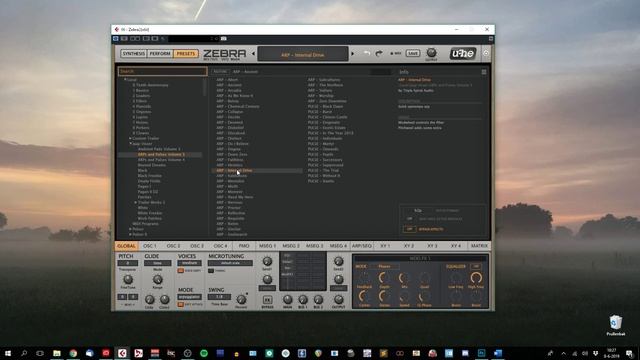Open the ARP/SEQ tab
Screen dimensions: 640x360
(362, 246)
